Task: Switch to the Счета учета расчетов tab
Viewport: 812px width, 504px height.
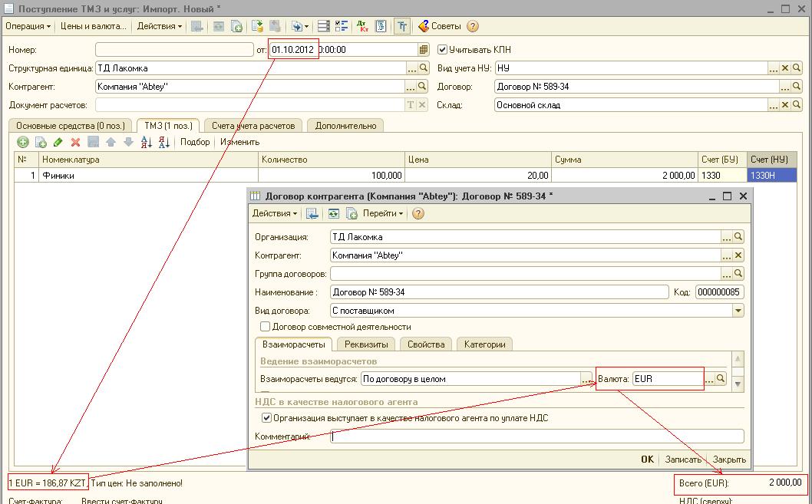Action: [253, 126]
